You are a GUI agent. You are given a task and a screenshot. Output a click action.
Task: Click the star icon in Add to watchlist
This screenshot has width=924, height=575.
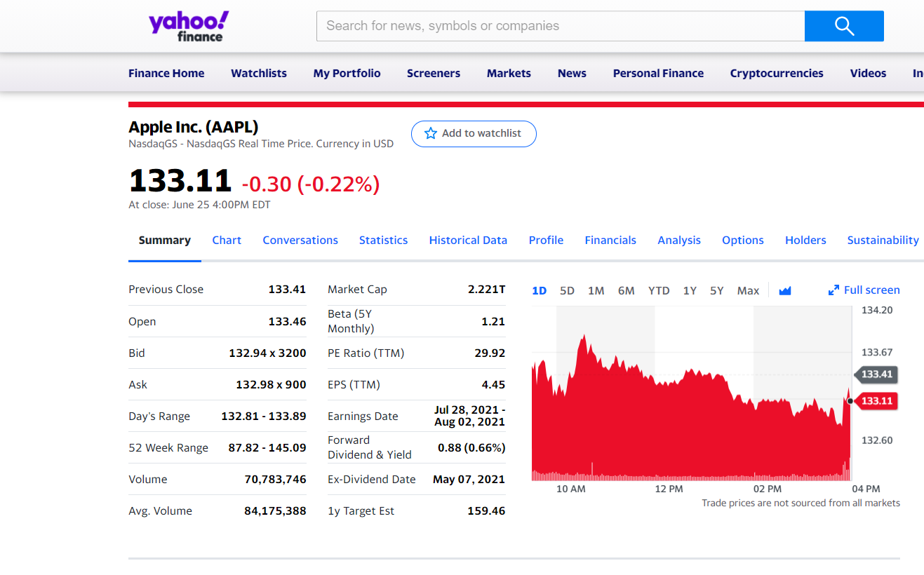coord(431,133)
